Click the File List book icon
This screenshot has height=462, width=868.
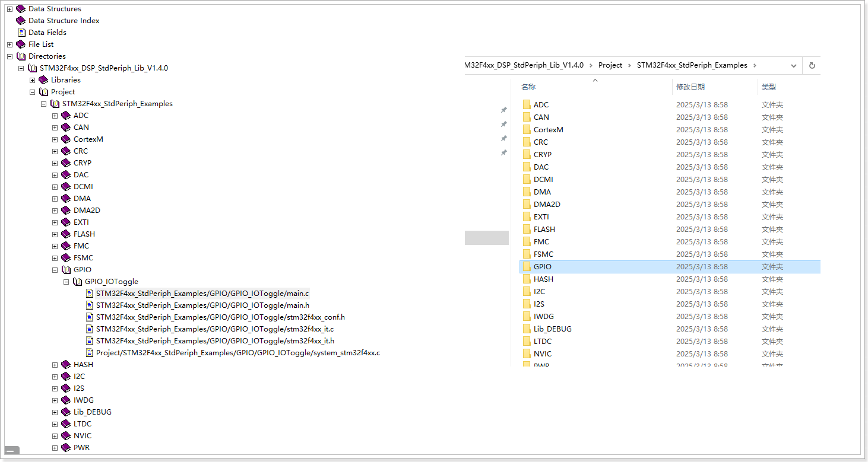tap(21, 44)
